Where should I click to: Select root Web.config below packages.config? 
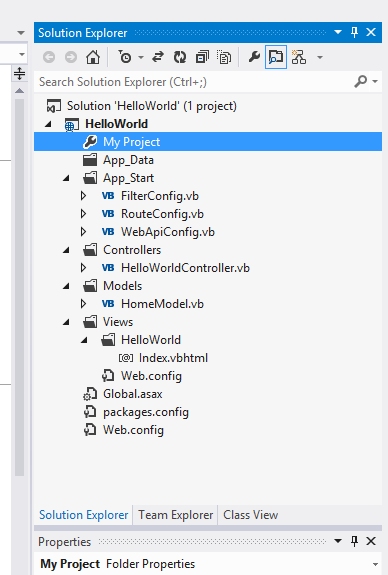pos(133,429)
